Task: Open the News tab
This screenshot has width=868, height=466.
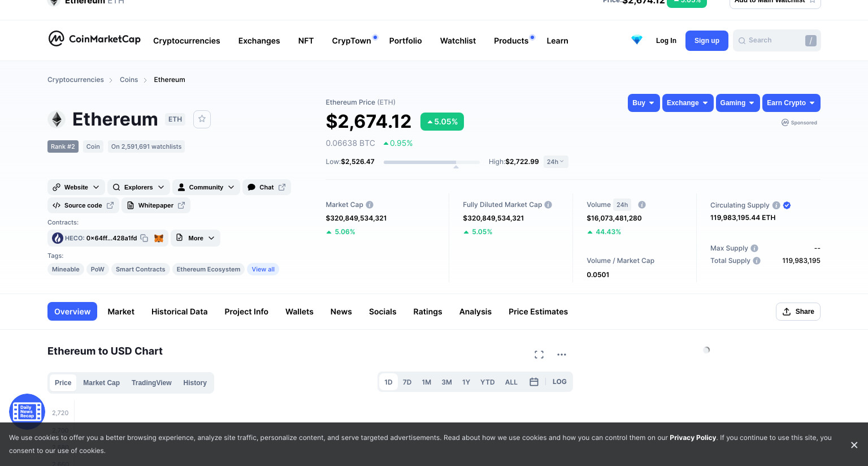Action: coord(341,312)
